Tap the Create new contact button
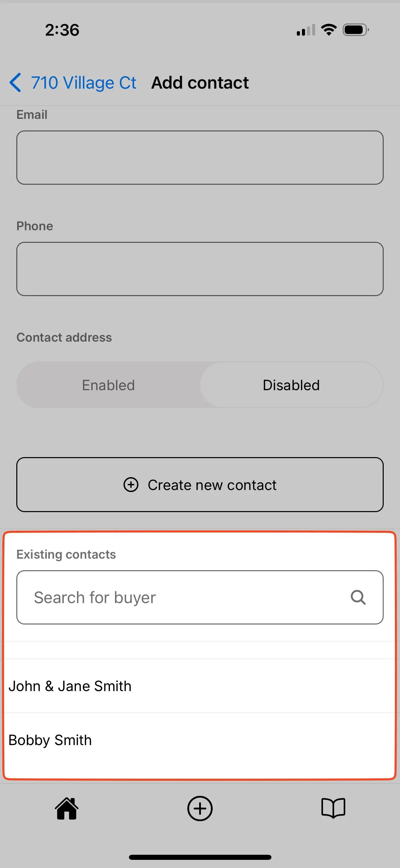 200,485
